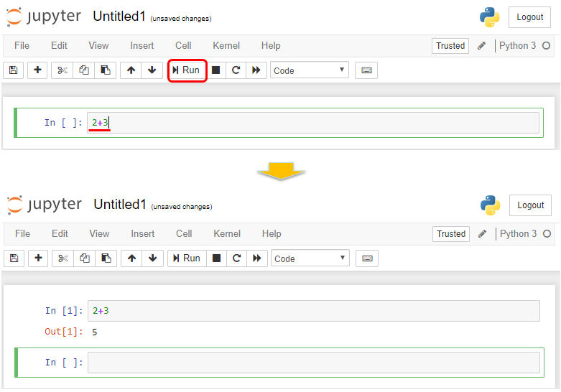Viewport: 561px width, 392px height.
Task: Open Edit menu in lower notebook
Action: 60,233
